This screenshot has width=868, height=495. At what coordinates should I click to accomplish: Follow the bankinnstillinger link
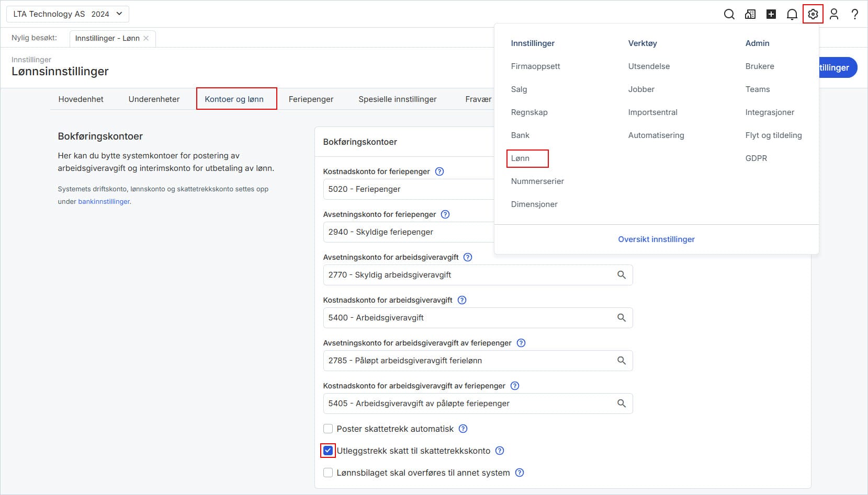[104, 202]
